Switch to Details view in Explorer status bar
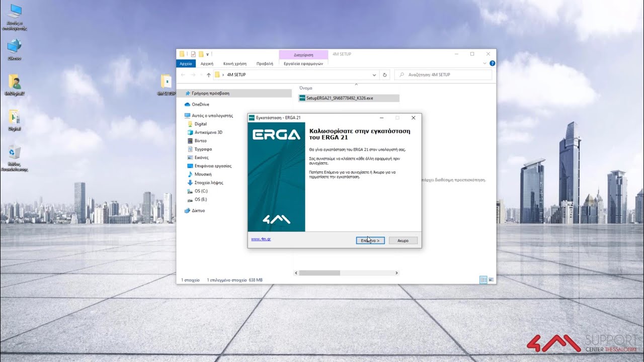Screen dimensions: 644x362 (x=483, y=280)
